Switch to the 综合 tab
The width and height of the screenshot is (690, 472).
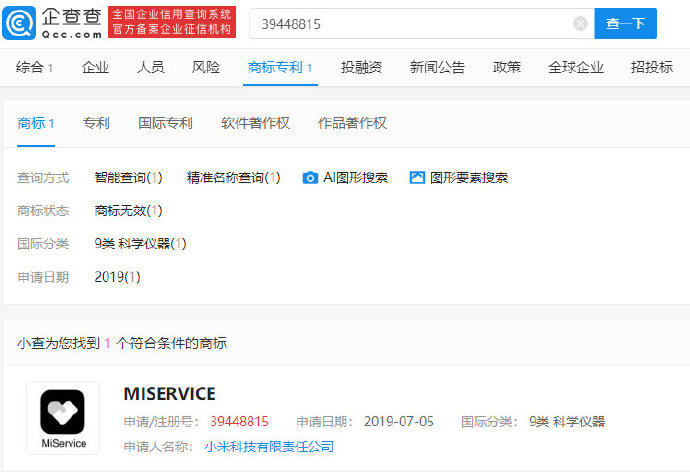(x=34, y=67)
